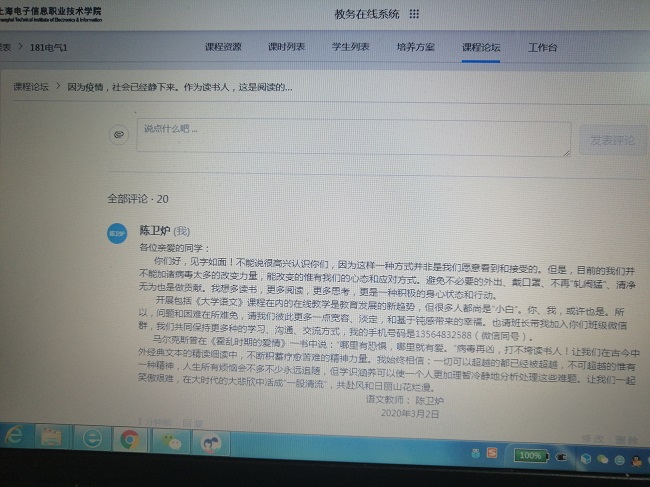650x487 pixels.
Task: Open the app grid icon beside 教务在线系统
Action: (414, 14)
